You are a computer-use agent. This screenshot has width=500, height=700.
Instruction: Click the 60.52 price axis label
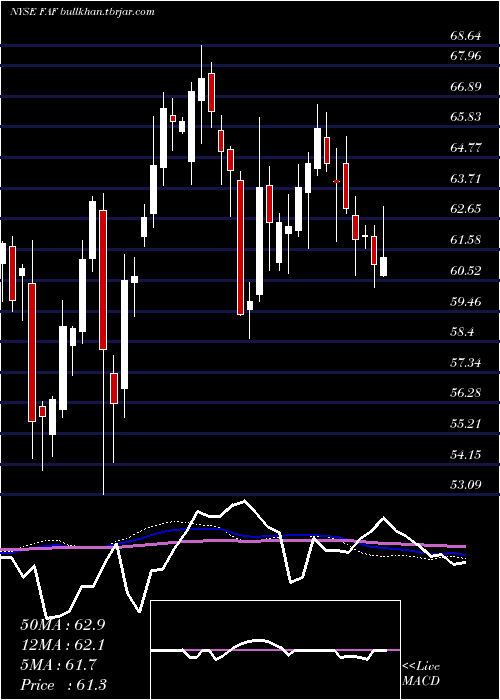(466, 271)
